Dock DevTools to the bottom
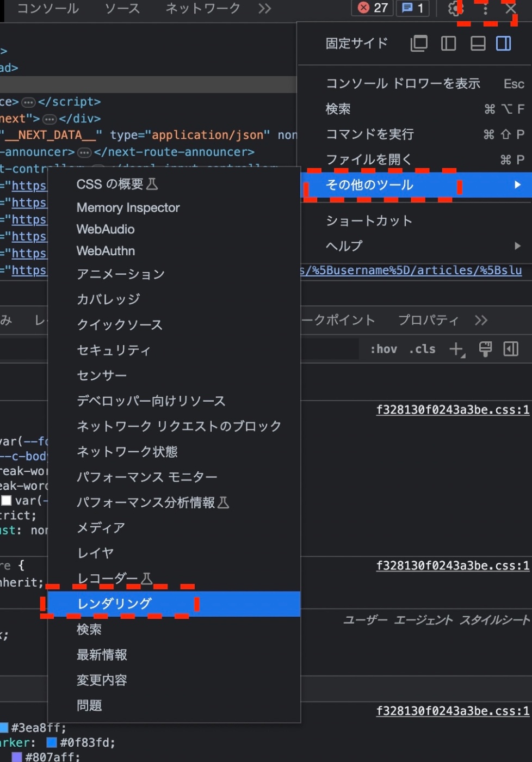This screenshot has height=762, width=532. click(478, 43)
